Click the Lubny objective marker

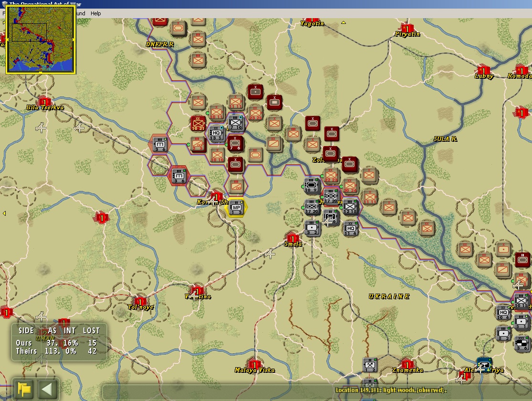[x=483, y=71]
